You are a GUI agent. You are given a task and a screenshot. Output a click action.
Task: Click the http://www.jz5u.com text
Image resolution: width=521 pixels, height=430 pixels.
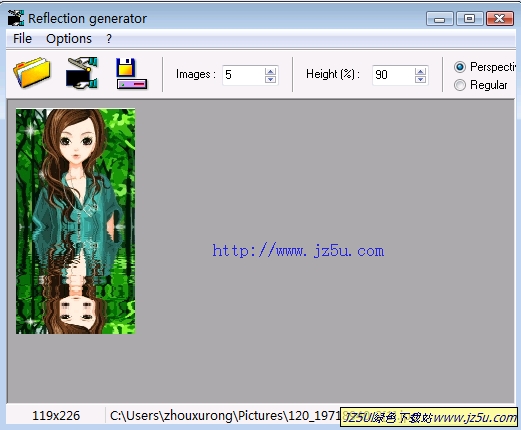click(298, 251)
